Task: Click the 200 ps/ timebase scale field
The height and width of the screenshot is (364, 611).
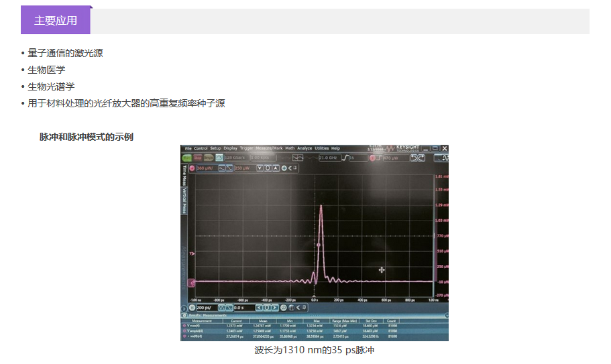Action: point(206,308)
